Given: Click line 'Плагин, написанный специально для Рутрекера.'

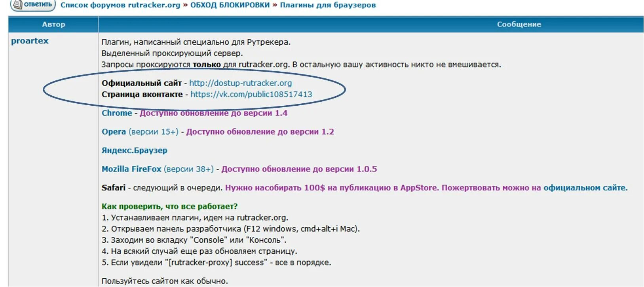Looking at the screenshot, I should 196,42.
